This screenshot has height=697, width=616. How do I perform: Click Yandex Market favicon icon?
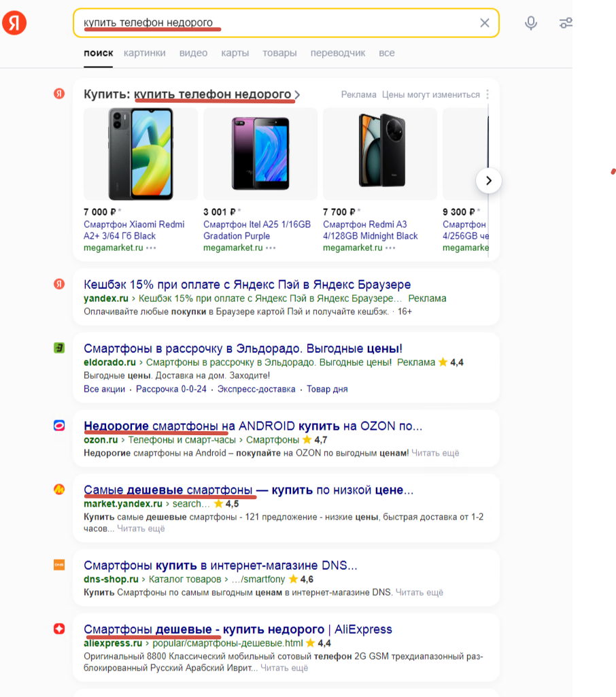[x=59, y=490]
